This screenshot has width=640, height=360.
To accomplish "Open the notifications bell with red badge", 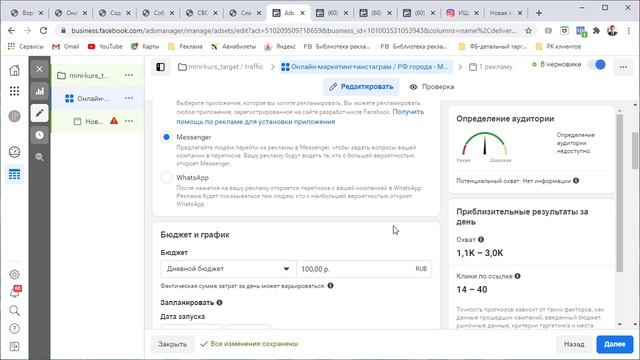I will pyautogui.click(x=15, y=292).
